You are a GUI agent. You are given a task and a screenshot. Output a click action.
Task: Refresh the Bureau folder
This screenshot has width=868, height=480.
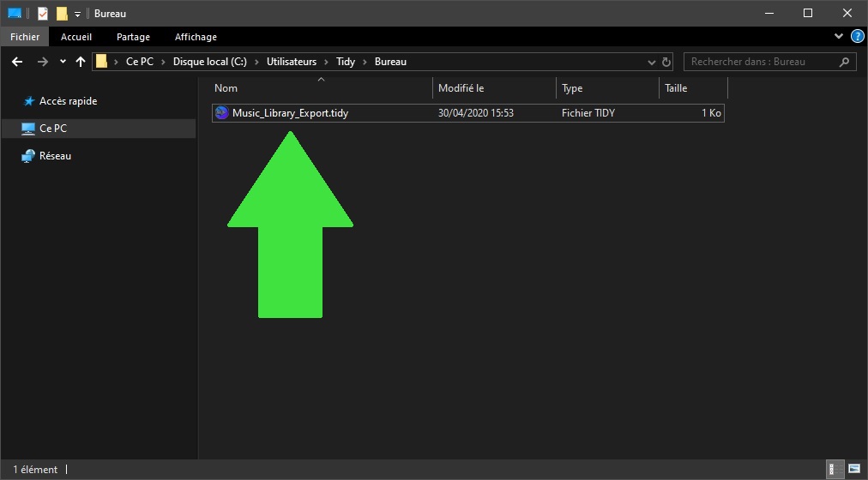pyautogui.click(x=666, y=62)
